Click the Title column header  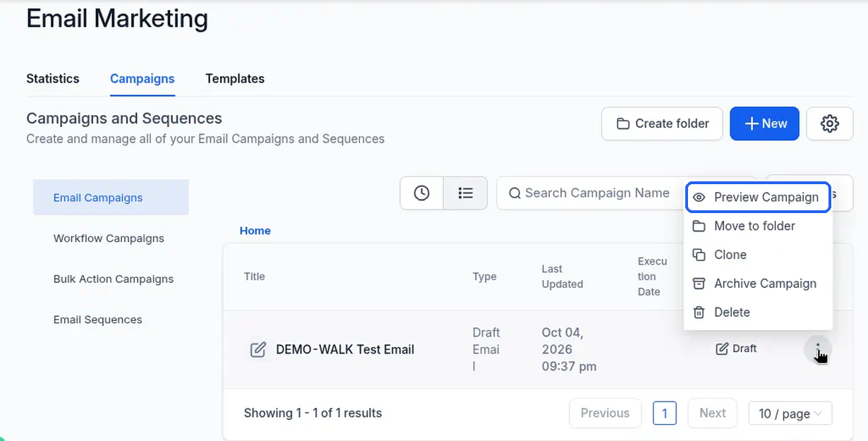click(x=255, y=277)
